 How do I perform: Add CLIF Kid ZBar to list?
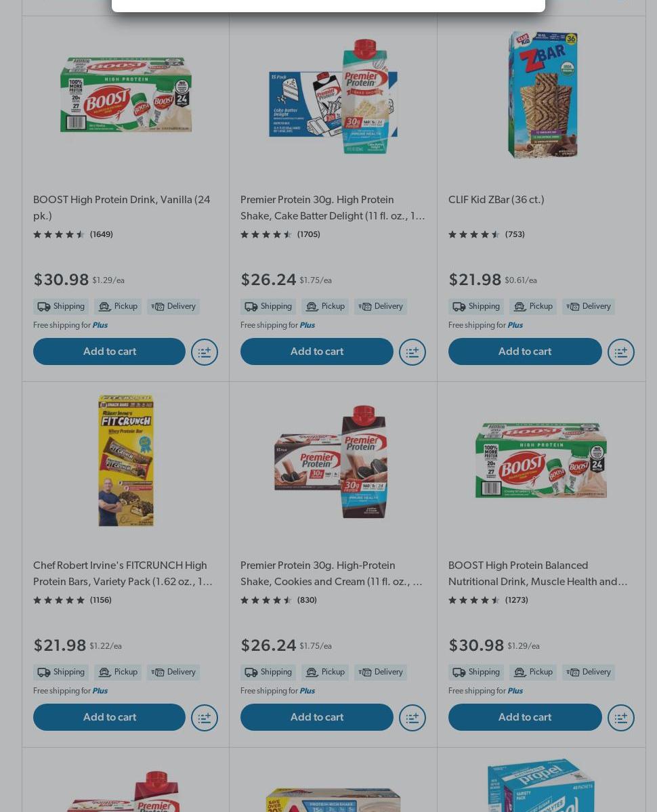coord(620,352)
